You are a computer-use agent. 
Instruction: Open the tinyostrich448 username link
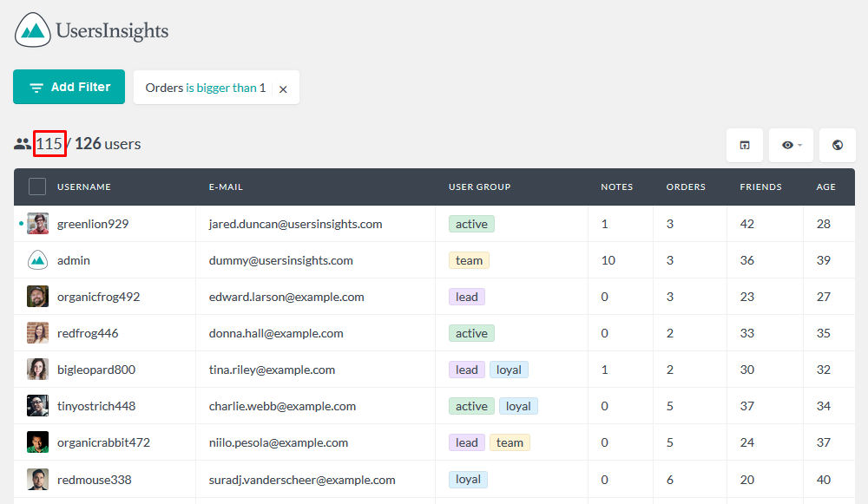click(96, 406)
